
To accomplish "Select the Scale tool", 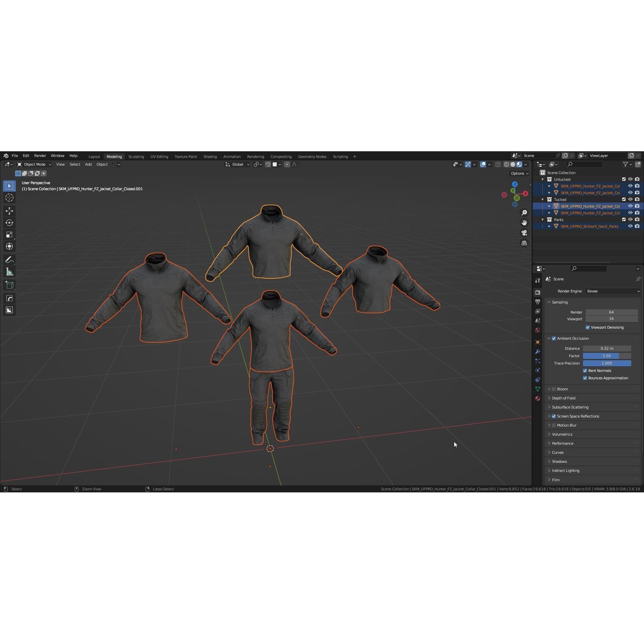I will tap(9, 234).
